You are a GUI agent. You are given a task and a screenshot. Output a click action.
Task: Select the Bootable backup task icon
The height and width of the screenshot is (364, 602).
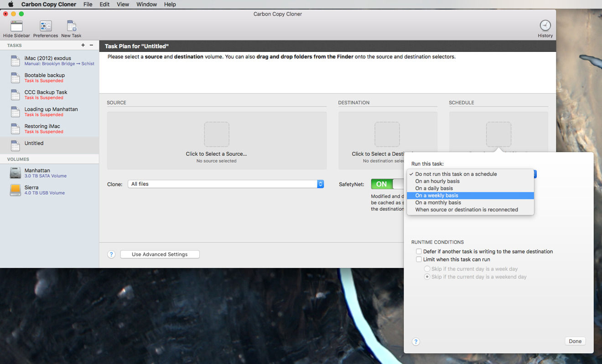click(x=16, y=78)
